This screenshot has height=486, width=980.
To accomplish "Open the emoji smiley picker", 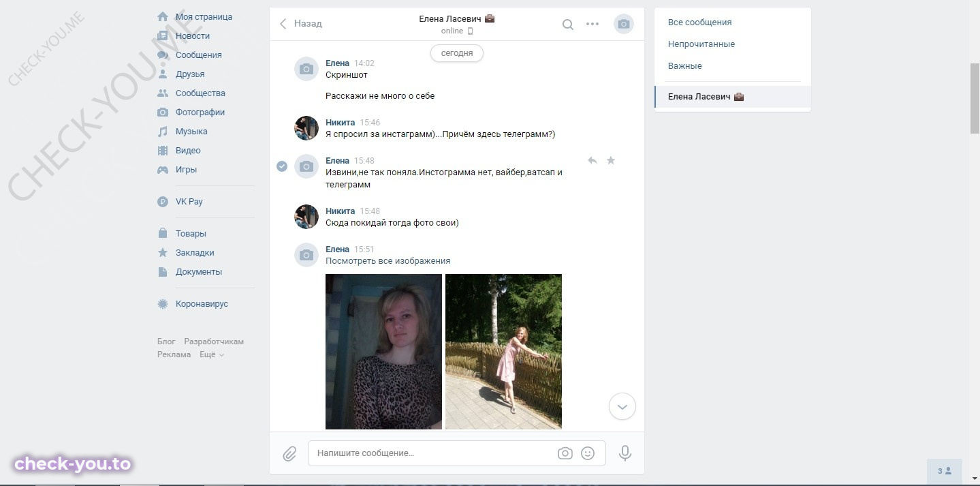I will coord(588,453).
